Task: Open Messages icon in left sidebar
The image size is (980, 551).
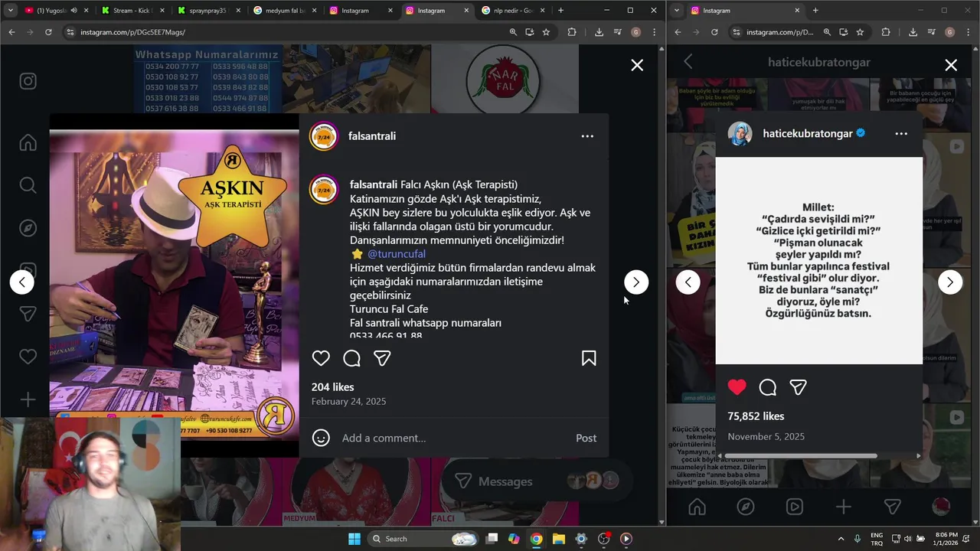Action: (x=28, y=314)
